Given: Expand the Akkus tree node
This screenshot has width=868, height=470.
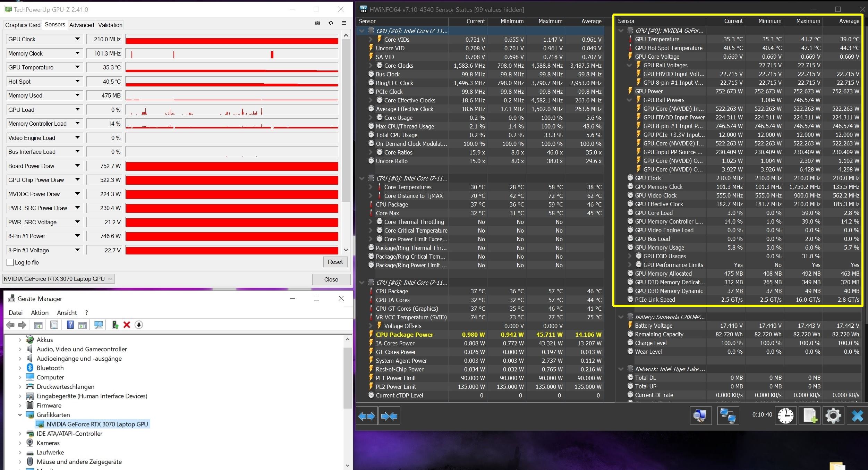Looking at the screenshot, I should pyautogui.click(x=20, y=340).
